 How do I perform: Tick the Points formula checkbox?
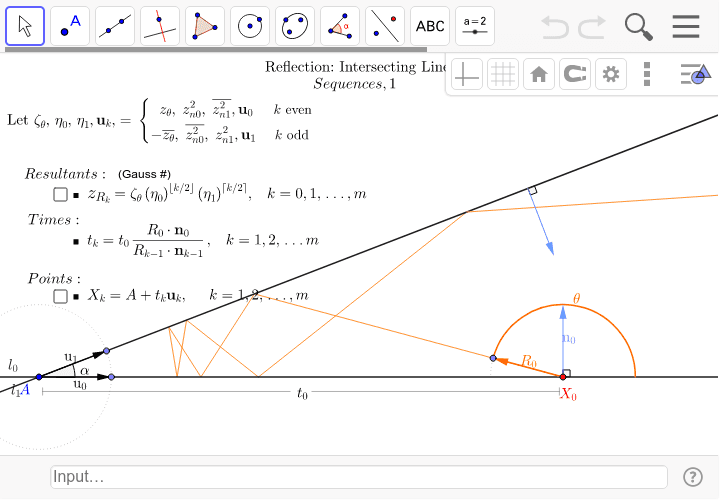click(60, 296)
